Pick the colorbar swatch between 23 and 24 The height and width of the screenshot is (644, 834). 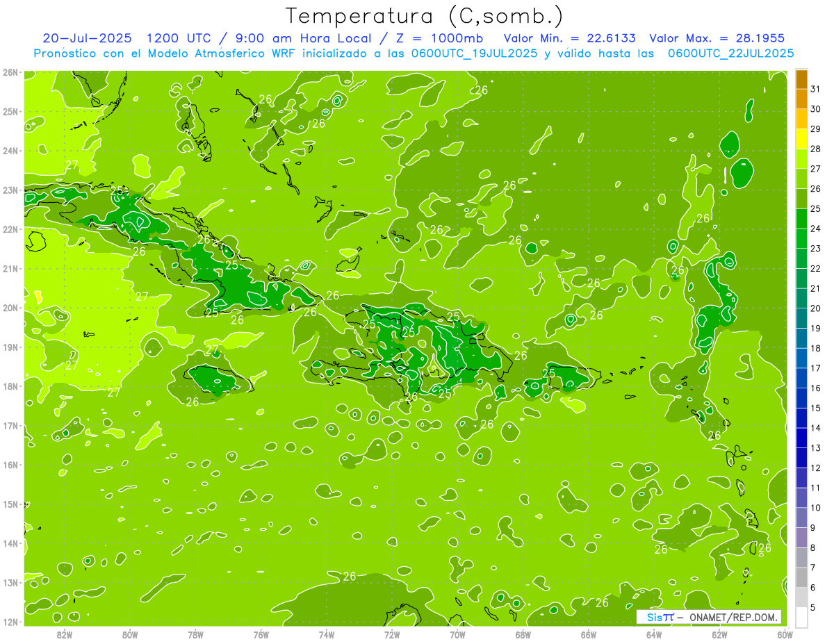[801, 239]
